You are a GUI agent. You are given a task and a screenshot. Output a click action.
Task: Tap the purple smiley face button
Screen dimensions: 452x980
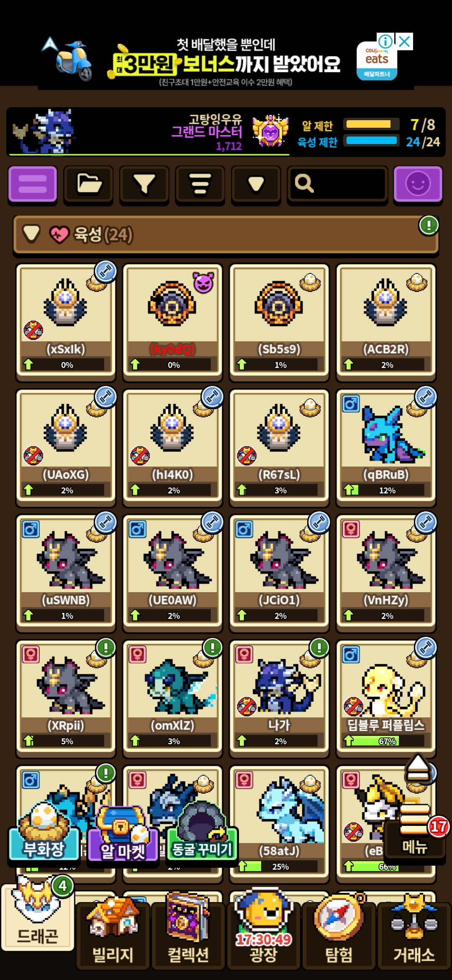pyautogui.click(x=418, y=184)
